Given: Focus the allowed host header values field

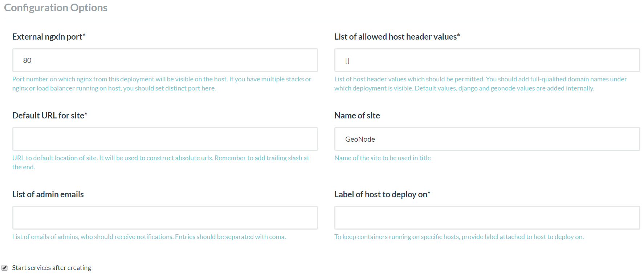Looking at the screenshot, I should point(487,60).
